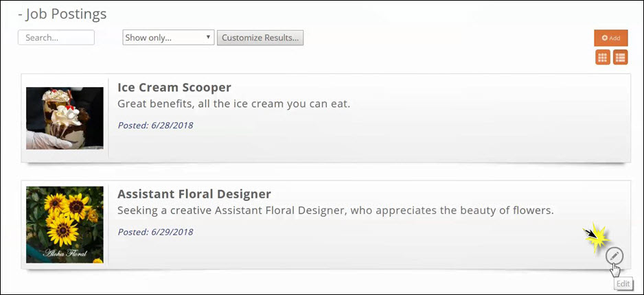This screenshot has height=295, width=644.
Task: Focus the Search text field
Action: (56, 38)
